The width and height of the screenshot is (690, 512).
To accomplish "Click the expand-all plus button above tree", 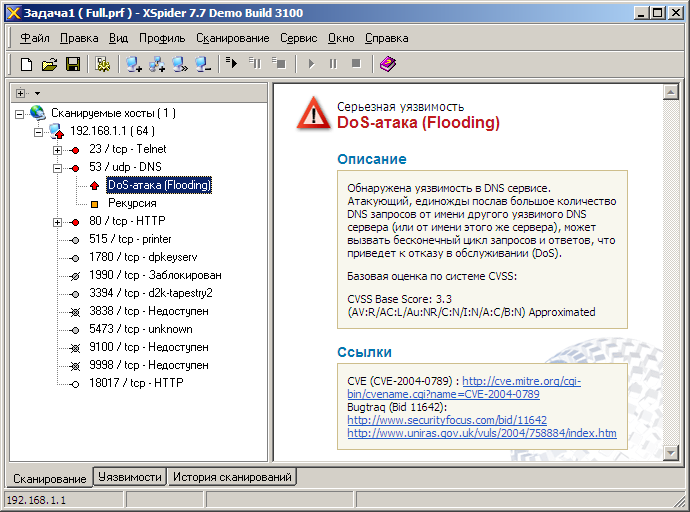I will pyautogui.click(x=20, y=93).
